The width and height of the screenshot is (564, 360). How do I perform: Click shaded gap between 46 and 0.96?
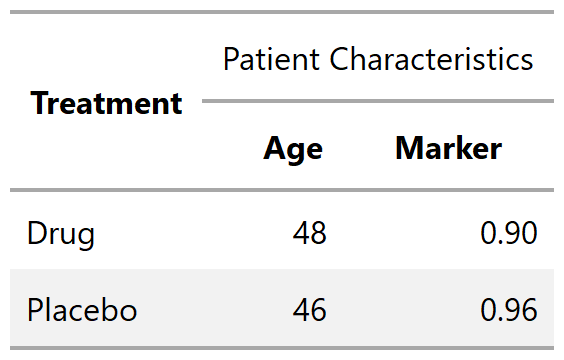[403, 310]
